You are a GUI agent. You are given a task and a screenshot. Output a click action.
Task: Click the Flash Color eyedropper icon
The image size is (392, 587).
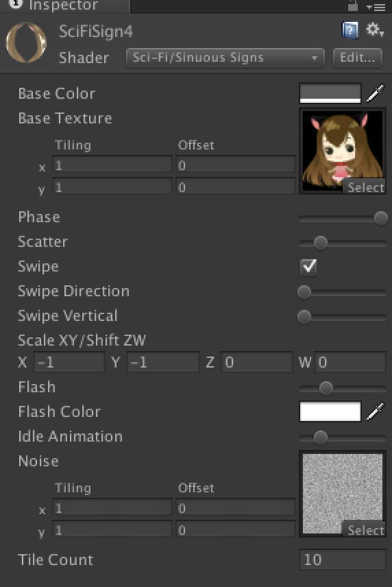(375, 411)
